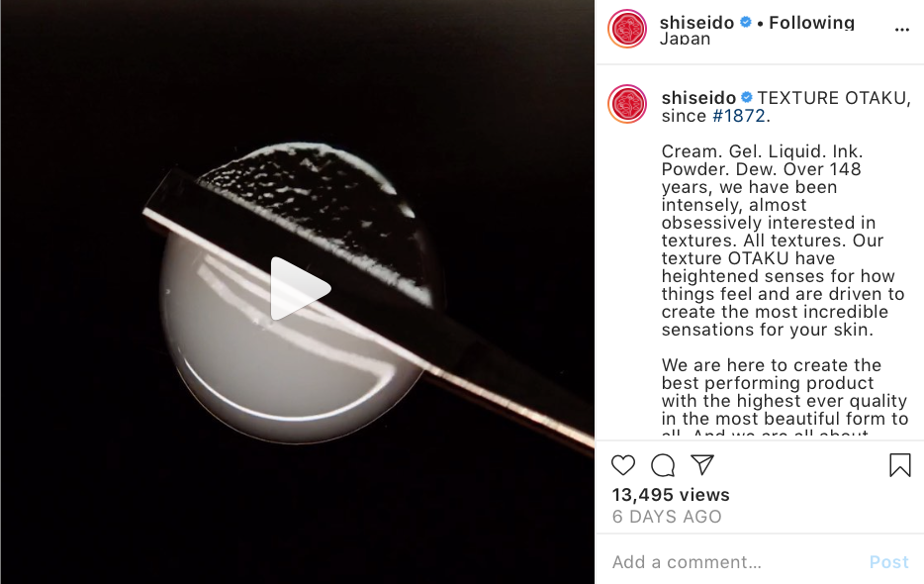Open shiseido username in header
The width and height of the screenshot is (924, 584).
tap(696, 23)
